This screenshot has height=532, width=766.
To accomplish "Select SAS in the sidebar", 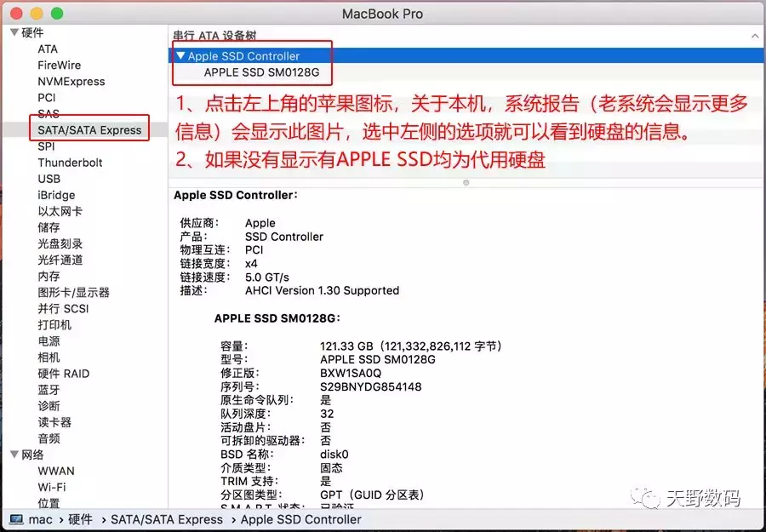I will tap(49, 113).
